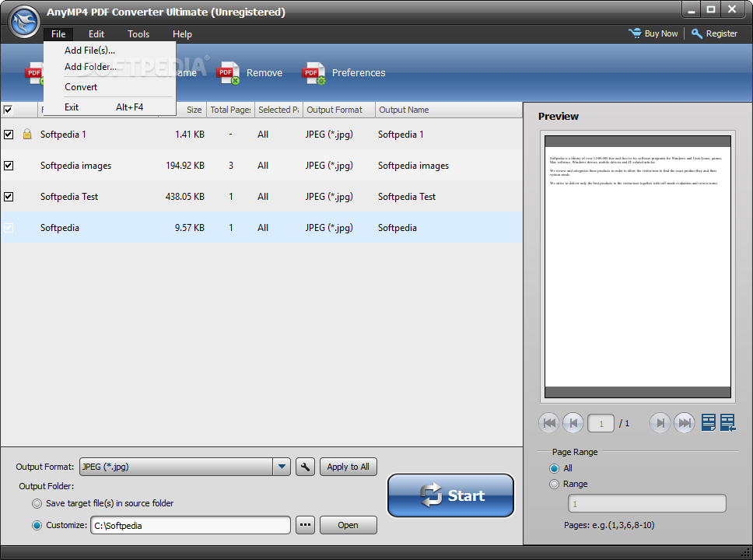This screenshot has height=560, width=753.
Task: Click the Register link
Action: tap(721, 33)
